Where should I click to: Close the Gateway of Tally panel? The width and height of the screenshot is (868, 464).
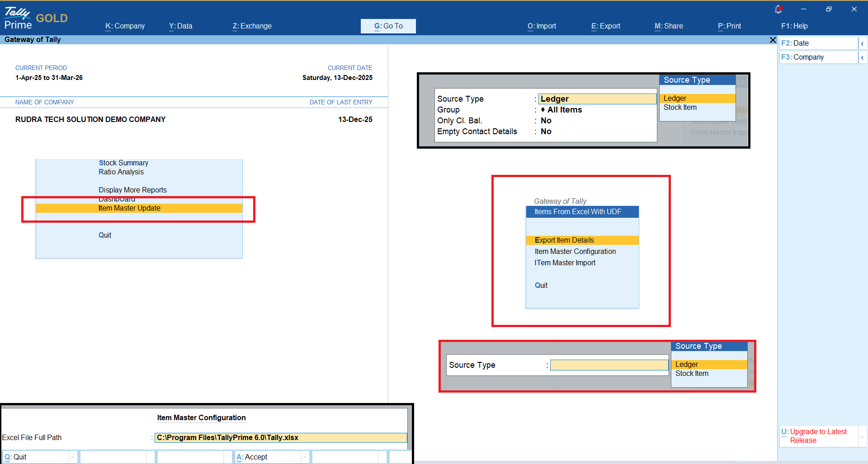tap(773, 40)
